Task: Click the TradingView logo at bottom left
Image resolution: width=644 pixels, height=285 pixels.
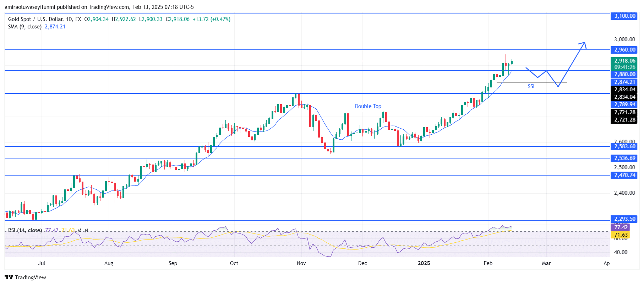Action: pos(25,277)
